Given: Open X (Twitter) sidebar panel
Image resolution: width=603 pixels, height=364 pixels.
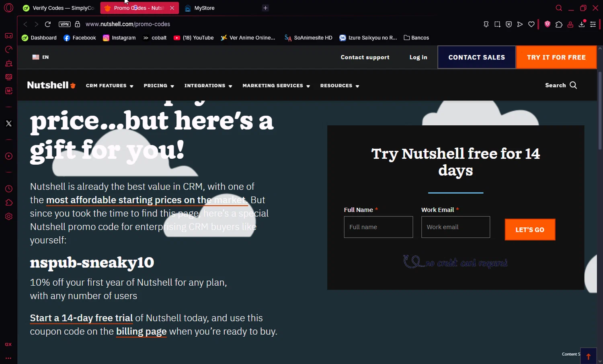Looking at the screenshot, I should click(8, 123).
